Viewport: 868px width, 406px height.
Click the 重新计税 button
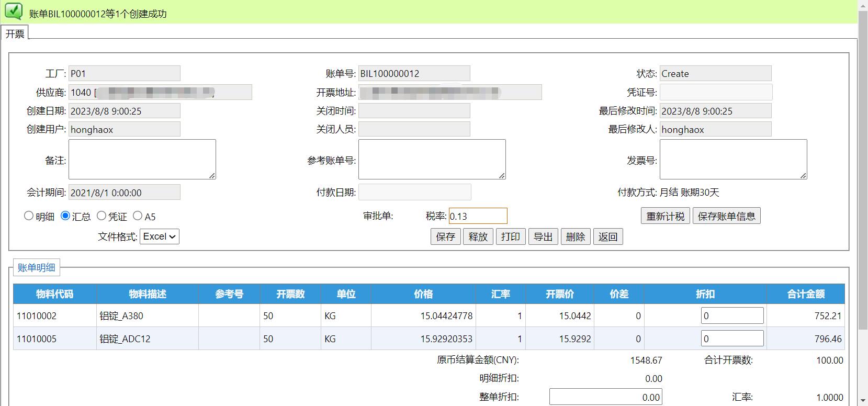pyautogui.click(x=666, y=216)
